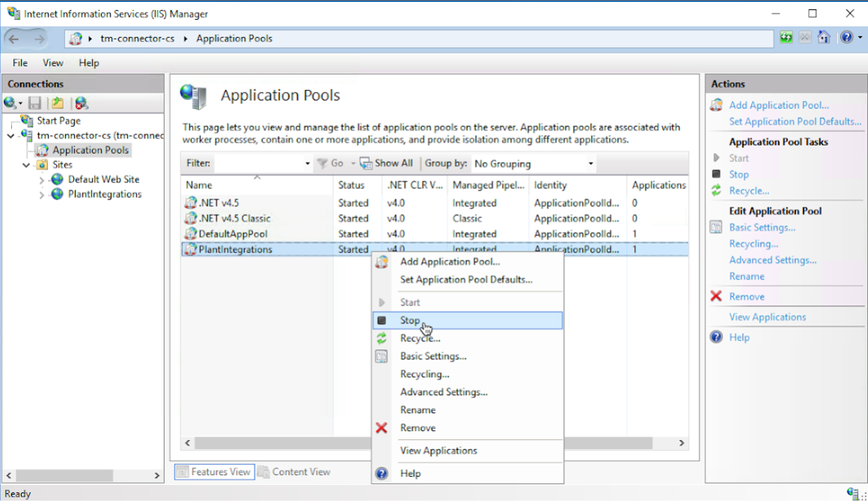
Task: Click the Delete Connection icon in Connections
Action: coord(81,103)
